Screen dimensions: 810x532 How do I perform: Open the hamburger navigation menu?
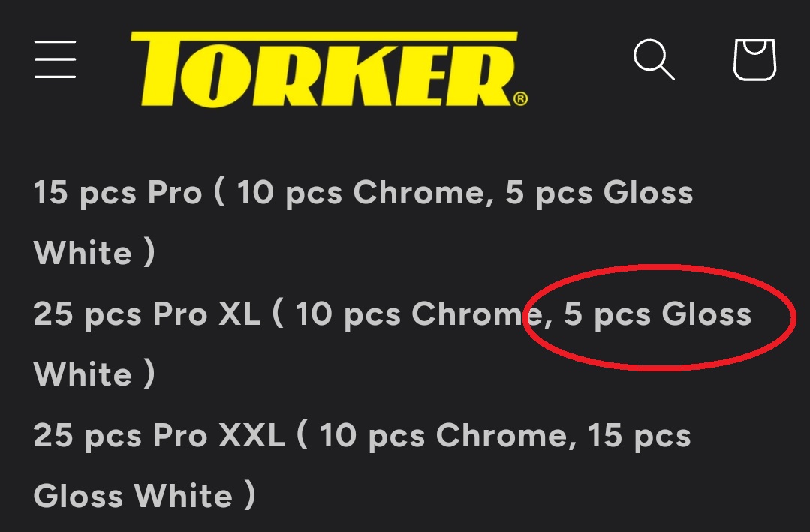[x=55, y=59]
